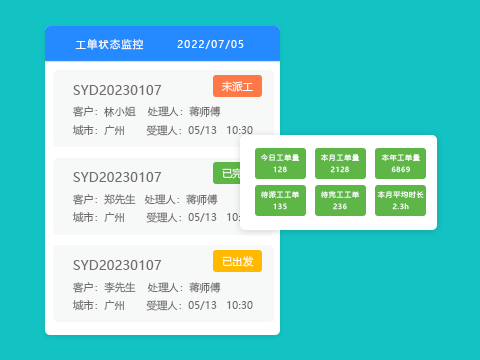Image resolution: width=480 pixels, height=360 pixels.
Task: Click the 工单状态监控 header title
Action: pyautogui.click(x=109, y=44)
